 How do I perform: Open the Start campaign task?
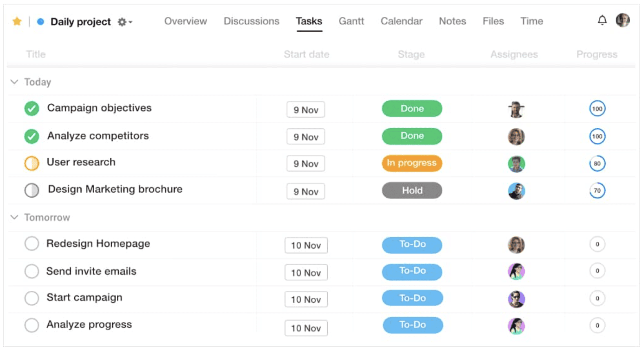tap(84, 298)
